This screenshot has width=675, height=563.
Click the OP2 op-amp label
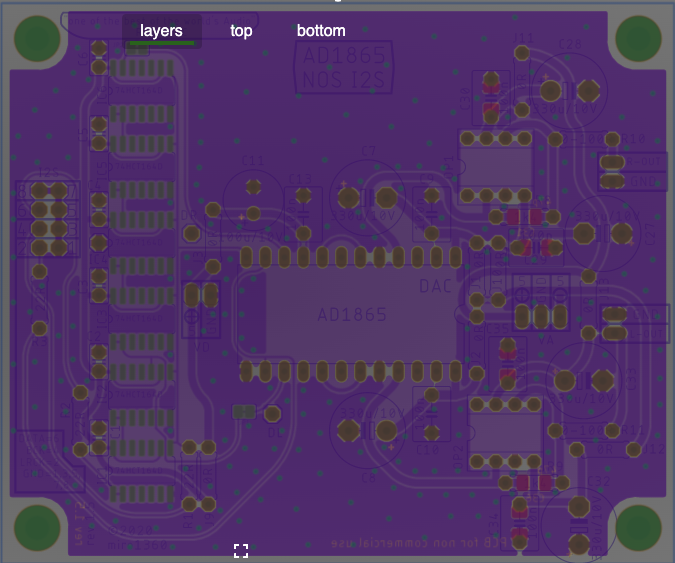point(458,457)
